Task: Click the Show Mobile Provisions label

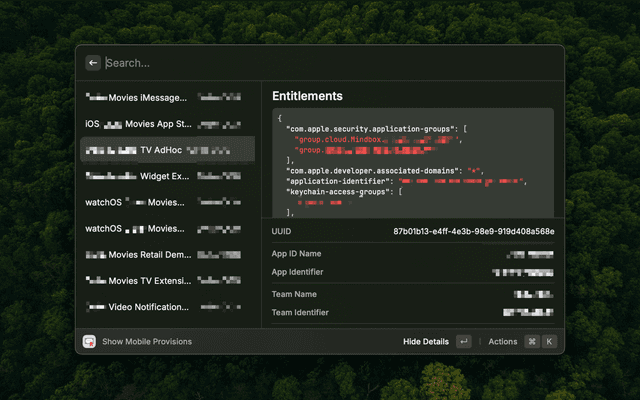Action: pos(147,341)
